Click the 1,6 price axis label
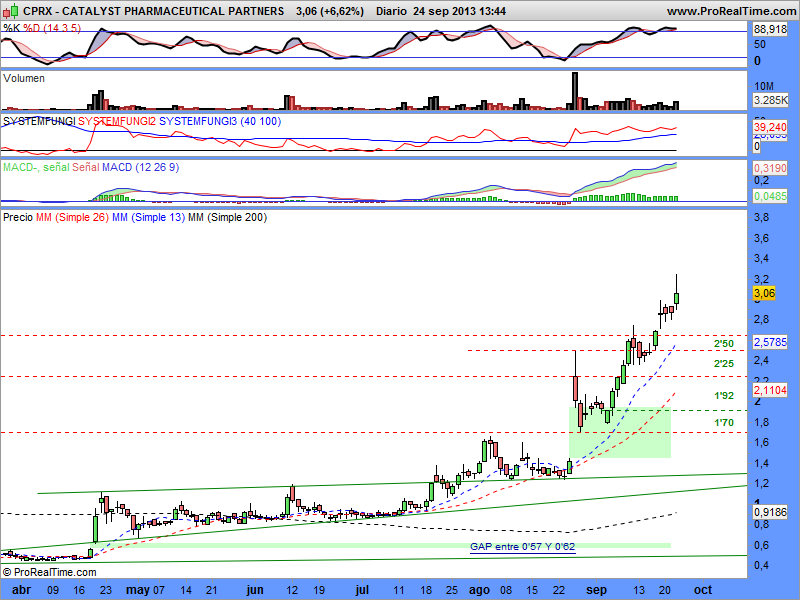The height and width of the screenshot is (600, 800). click(x=762, y=443)
